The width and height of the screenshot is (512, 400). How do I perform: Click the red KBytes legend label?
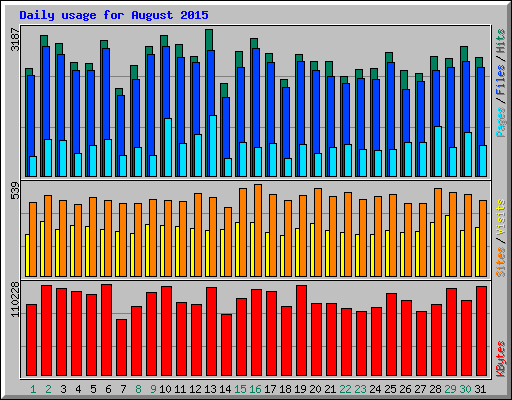click(500, 359)
